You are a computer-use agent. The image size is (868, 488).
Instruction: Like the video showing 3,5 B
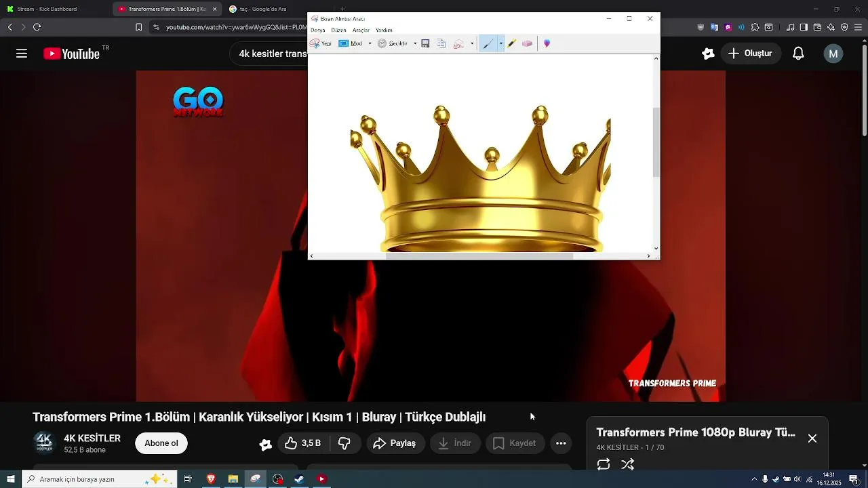302,443
